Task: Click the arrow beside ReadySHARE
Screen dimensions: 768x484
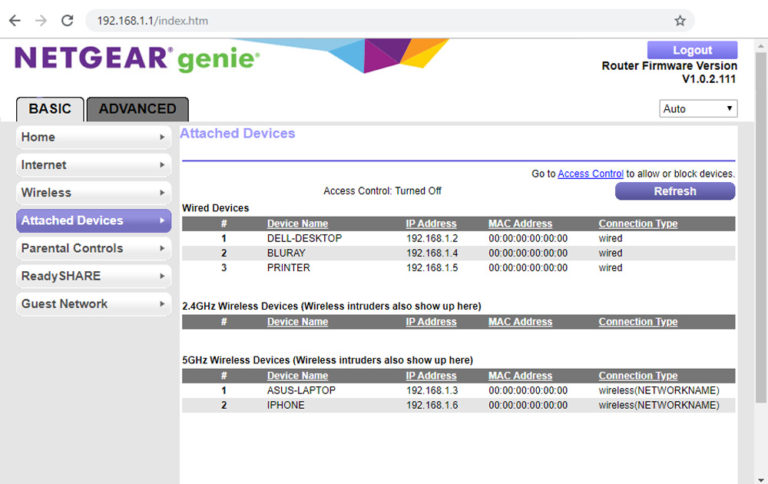Action: point(162,276)
